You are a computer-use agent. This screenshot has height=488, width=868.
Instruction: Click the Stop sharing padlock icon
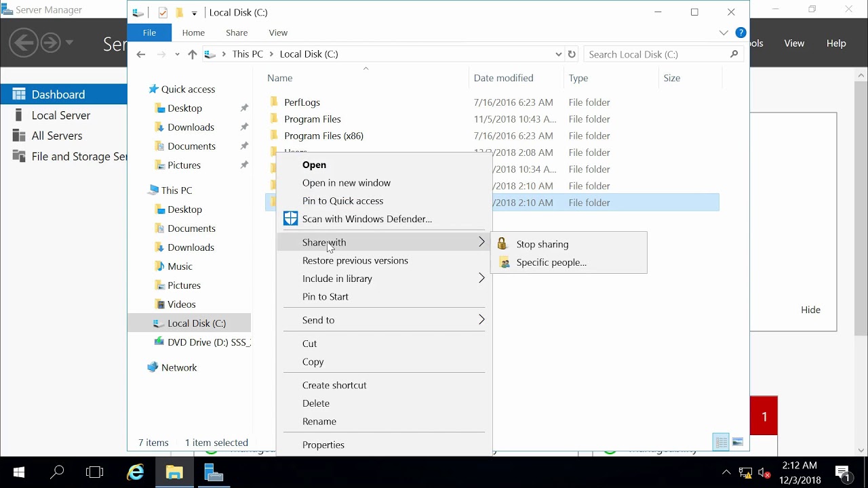(502, 244)
